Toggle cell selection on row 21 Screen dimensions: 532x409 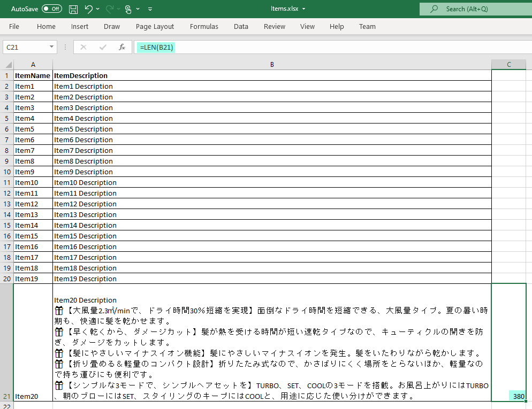[6, 396]
